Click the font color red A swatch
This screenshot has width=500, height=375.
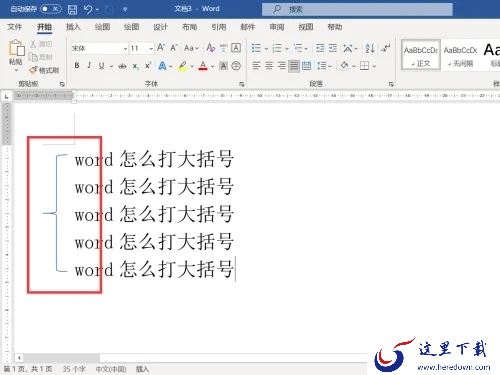tap(203, 66)
